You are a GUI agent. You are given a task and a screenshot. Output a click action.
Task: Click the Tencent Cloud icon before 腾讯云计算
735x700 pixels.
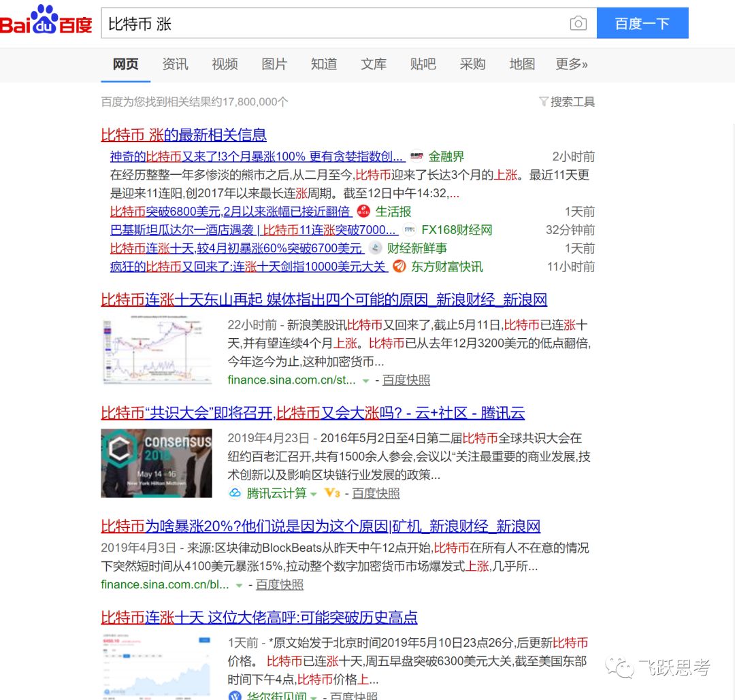click(235, 493)
